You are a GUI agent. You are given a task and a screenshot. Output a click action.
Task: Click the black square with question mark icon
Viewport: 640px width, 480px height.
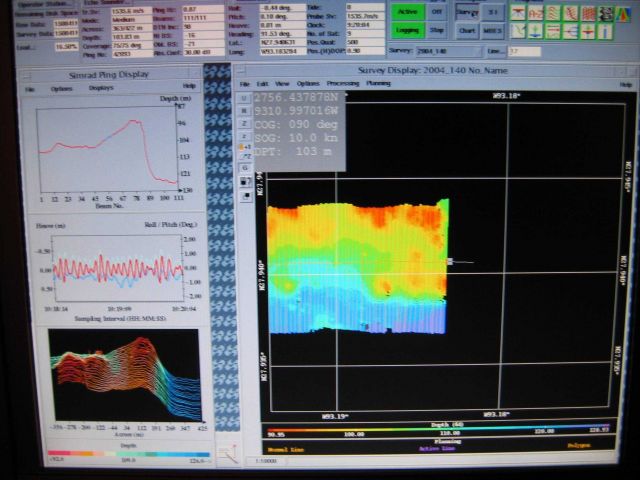(245, 182)
